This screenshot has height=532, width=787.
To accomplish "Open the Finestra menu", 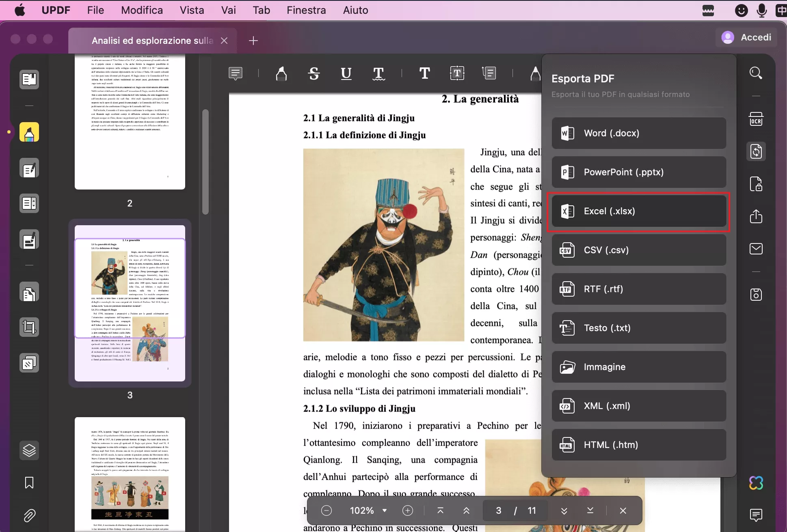I will tap(306, 10).
